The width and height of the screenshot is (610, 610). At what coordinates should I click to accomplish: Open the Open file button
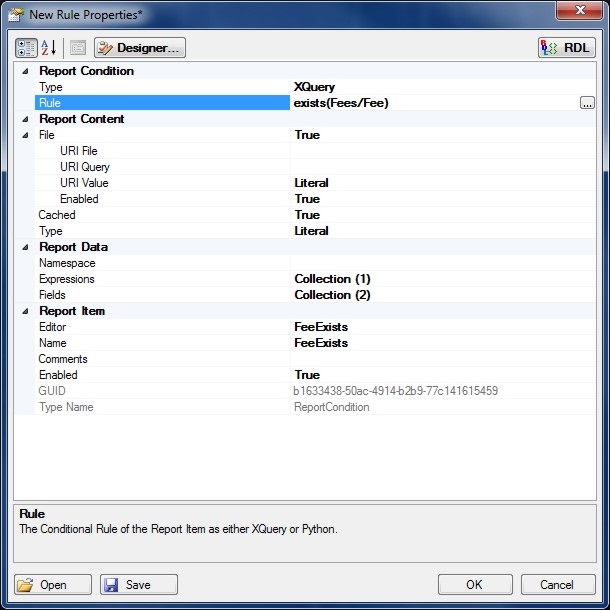(53, 585)
